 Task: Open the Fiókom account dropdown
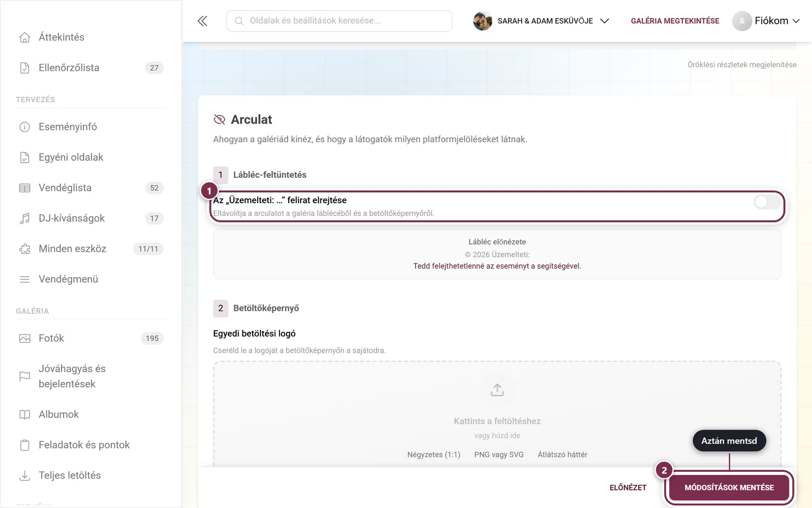point(766,21)
